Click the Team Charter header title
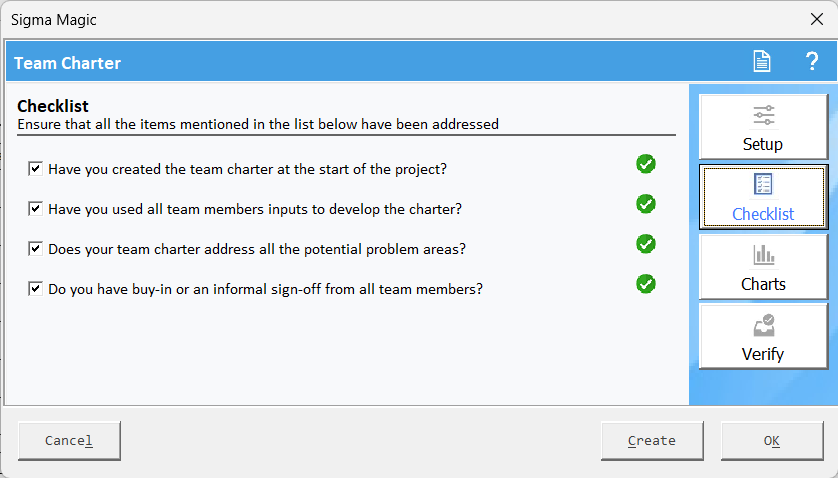 point(67,63)
